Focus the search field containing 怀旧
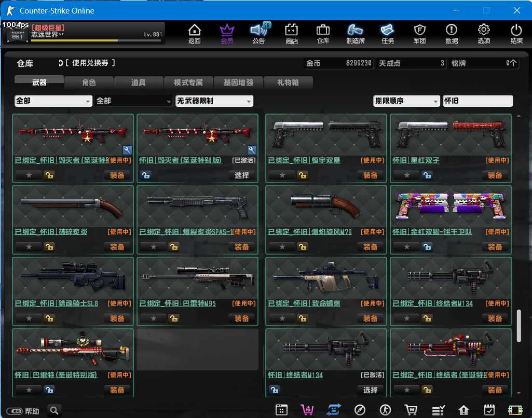 point(478,101)
